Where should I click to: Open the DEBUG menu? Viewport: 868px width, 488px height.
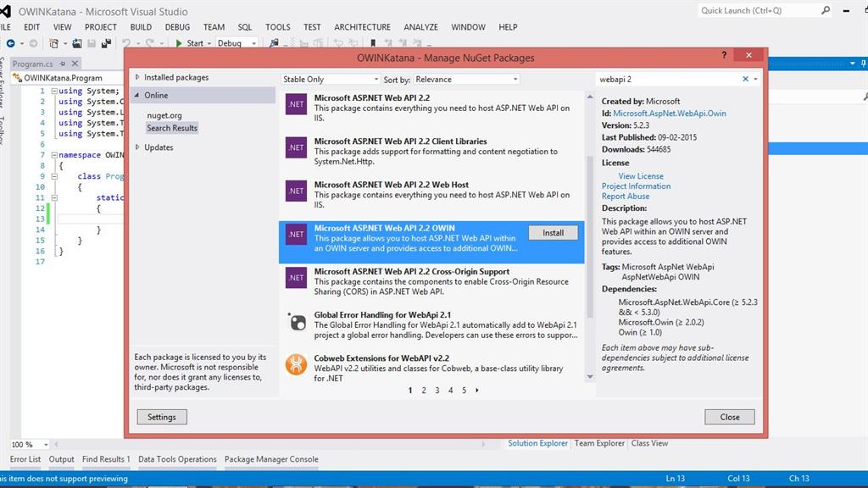pos(177,27)
